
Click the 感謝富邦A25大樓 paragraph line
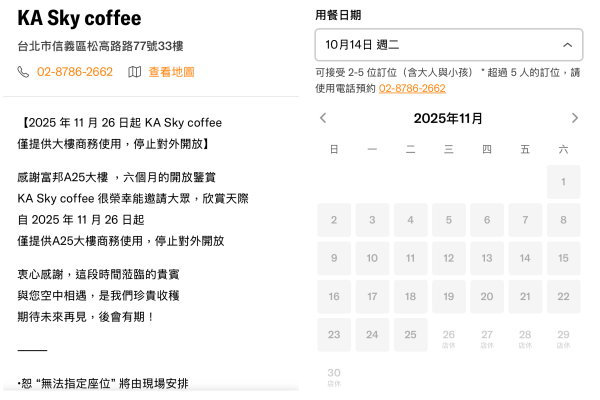(x=117, y=177)
